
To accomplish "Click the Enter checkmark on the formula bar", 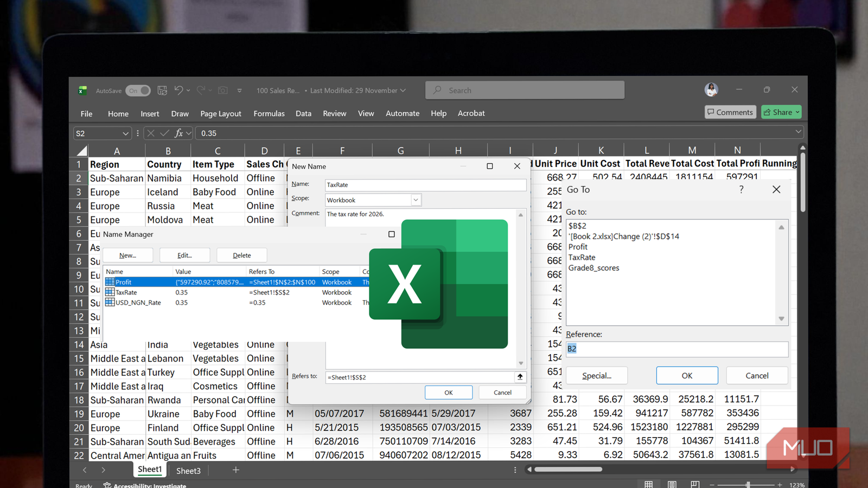I will 164,133.
